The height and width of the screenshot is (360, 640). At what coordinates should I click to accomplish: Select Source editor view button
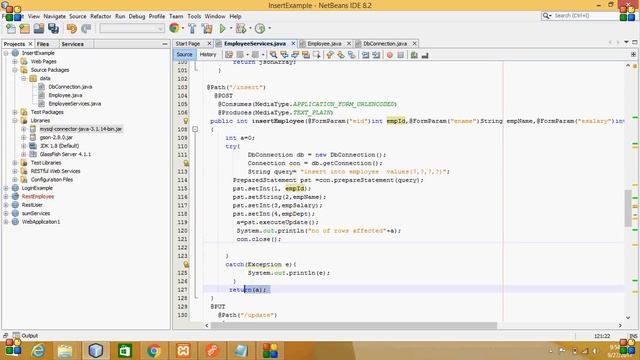click(184, 55)
